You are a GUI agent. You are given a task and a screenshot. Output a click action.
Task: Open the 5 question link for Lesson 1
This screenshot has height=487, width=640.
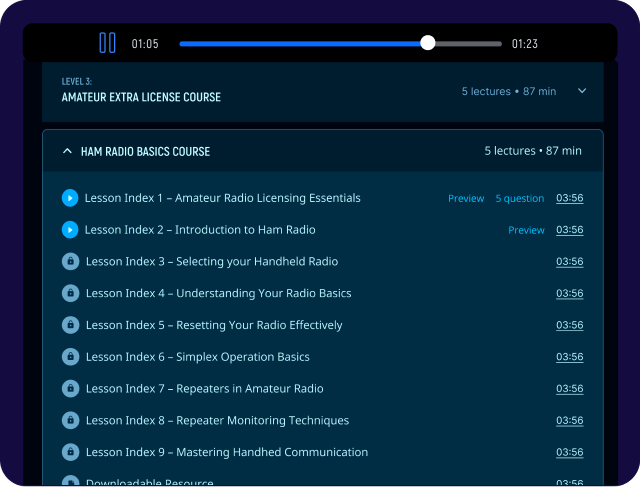point(520,198)
